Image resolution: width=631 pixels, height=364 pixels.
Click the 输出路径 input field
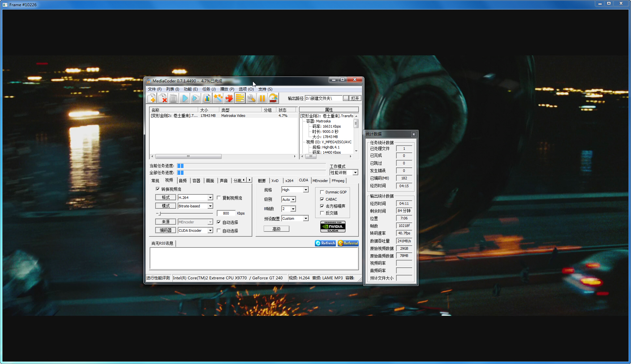[324, 98]
